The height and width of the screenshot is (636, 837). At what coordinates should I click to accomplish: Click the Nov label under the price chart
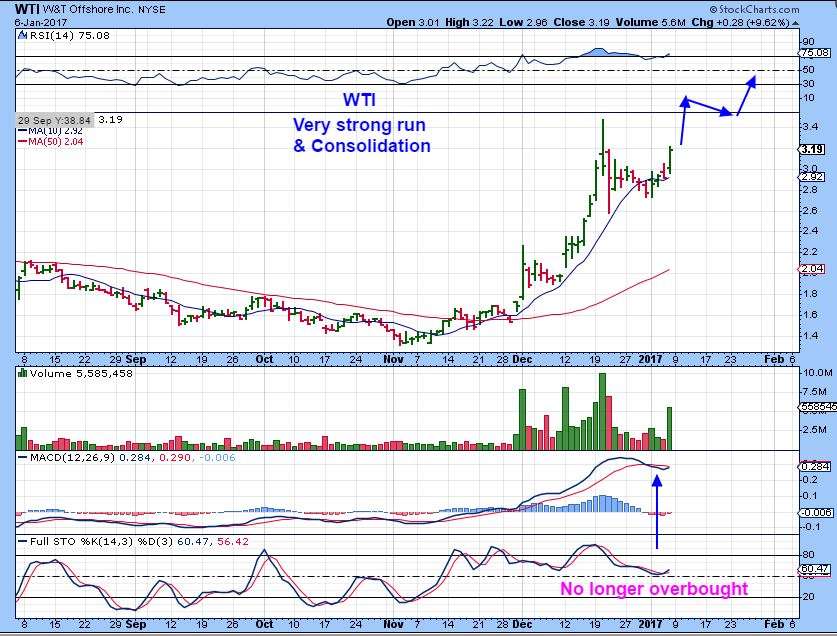(393, 359)
